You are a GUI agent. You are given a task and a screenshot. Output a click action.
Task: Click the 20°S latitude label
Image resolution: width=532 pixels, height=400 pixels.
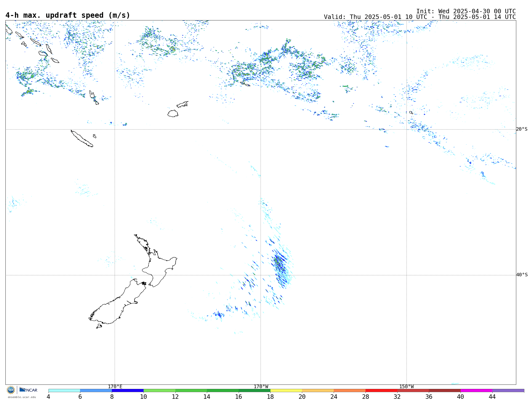tap(522, 129)
